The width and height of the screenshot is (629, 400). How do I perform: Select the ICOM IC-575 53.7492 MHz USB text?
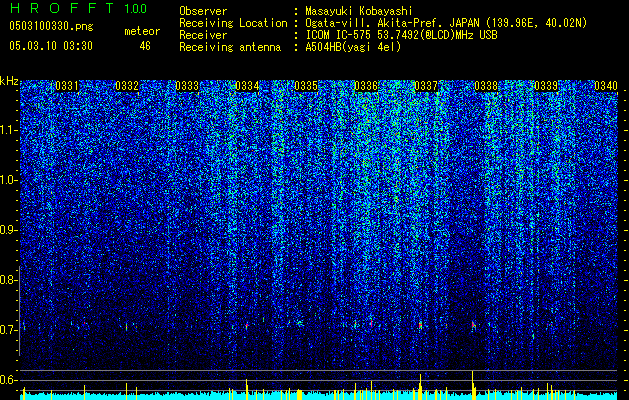pyautogui.click(x=401, y=35)
